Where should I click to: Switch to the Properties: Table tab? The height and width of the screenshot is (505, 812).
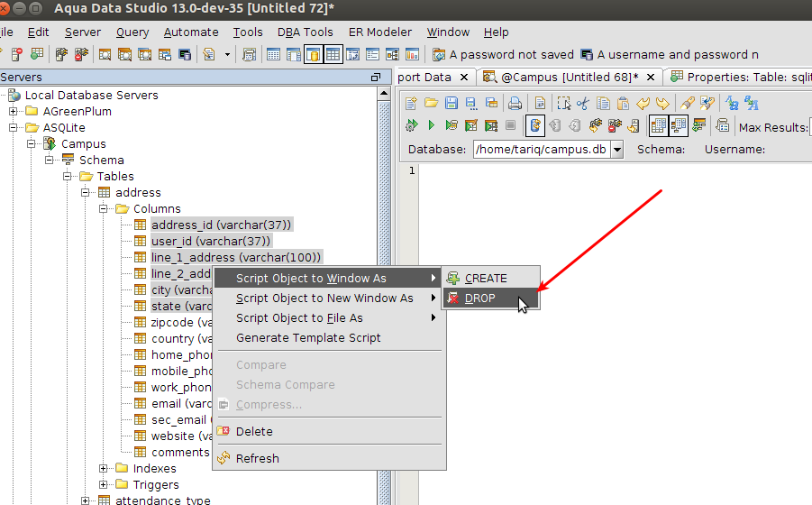(741, 78)
